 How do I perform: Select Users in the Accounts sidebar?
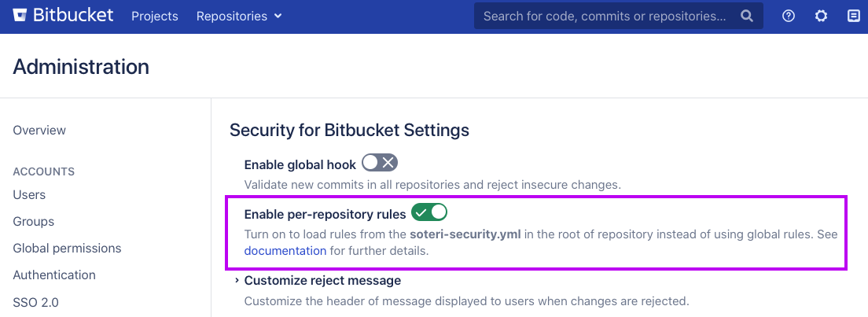pyautogui.click(x=29, y=194)
